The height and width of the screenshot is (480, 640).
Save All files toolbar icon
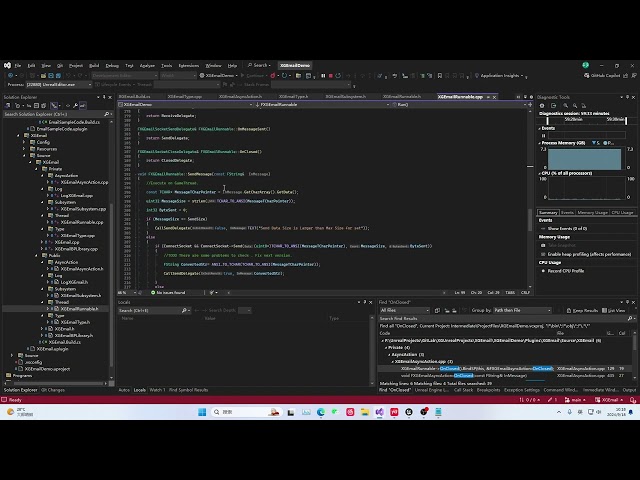coord(58,76)
